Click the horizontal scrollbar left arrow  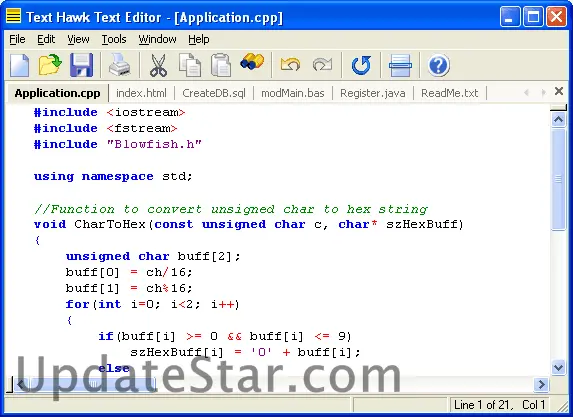coord(21,384)
